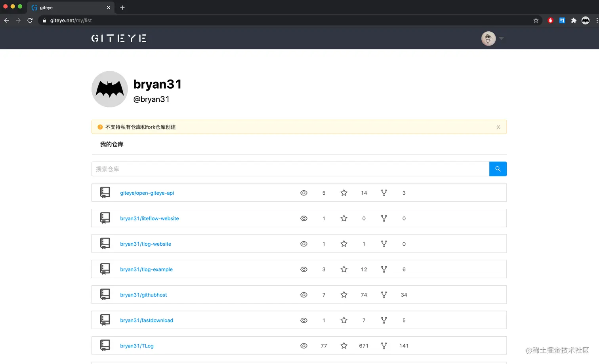Click watch eye icon in tlog-example row

(304, 269)
